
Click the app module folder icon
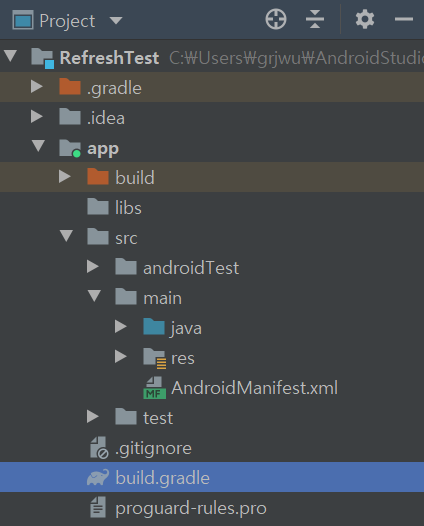(x=70, y=148)
